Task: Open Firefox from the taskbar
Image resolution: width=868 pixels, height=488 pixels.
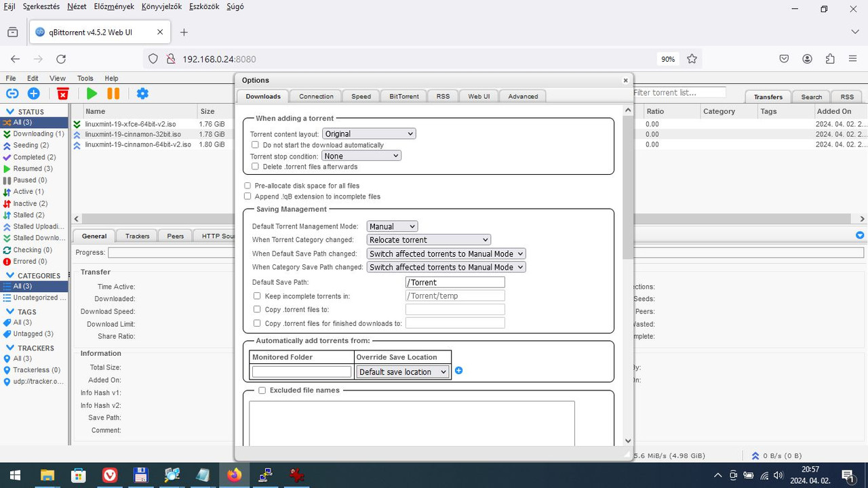Action: click(x=234, y=474)
